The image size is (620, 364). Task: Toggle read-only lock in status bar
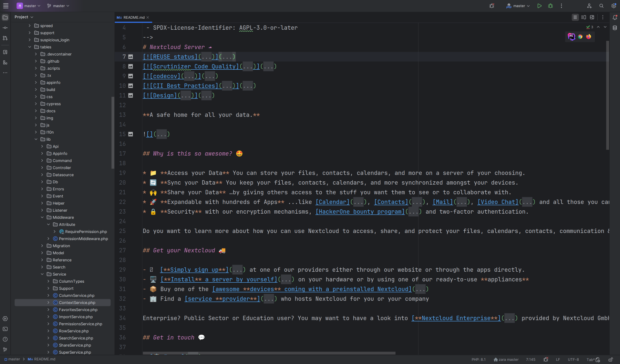611,359
